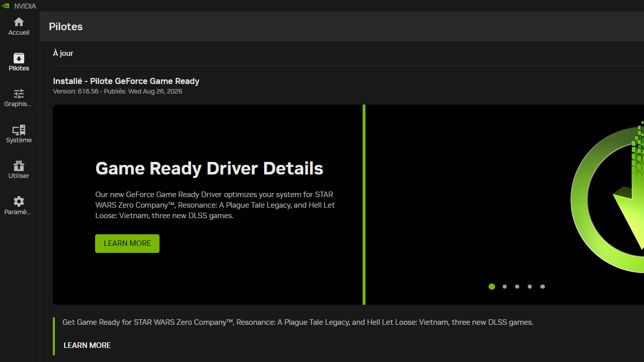Select the first carousel dot
Screen dimensions: 644x362
[492, 287]
